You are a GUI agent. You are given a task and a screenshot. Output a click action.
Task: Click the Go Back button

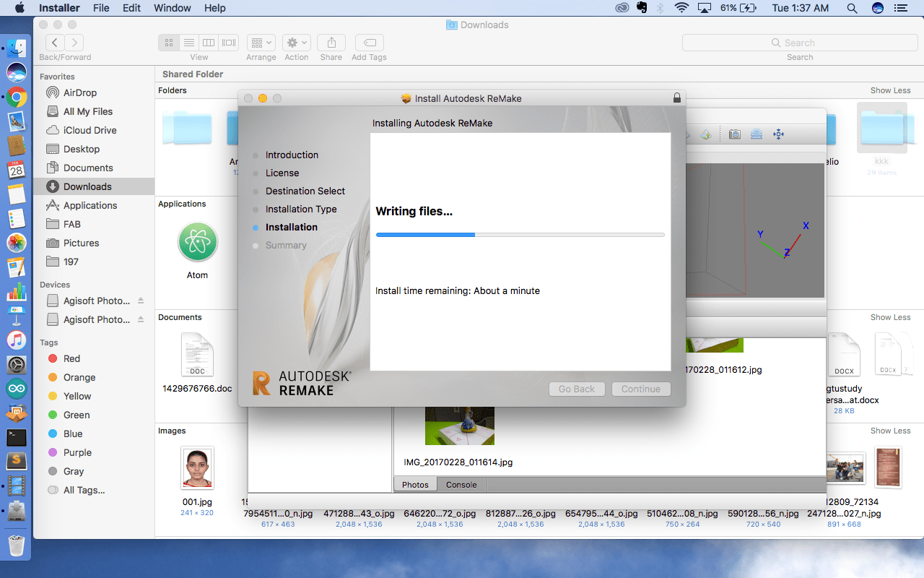(577, 389)
